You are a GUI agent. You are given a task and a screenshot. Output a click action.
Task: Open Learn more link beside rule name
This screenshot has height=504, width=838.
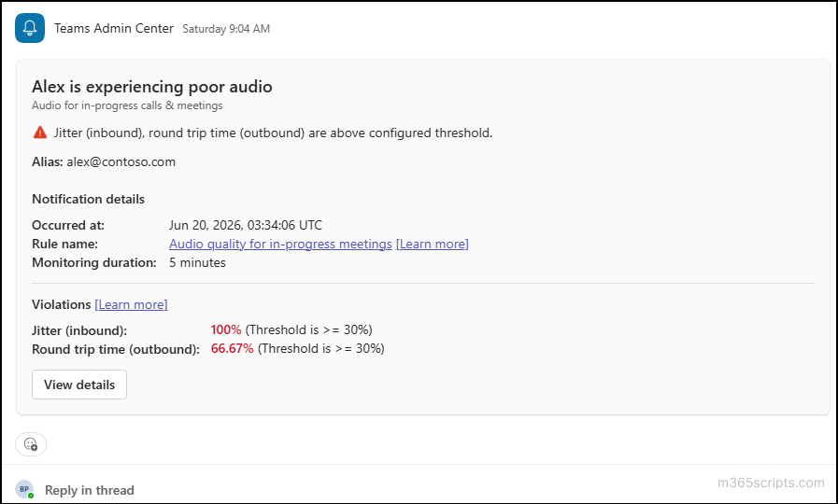point(433,244)
